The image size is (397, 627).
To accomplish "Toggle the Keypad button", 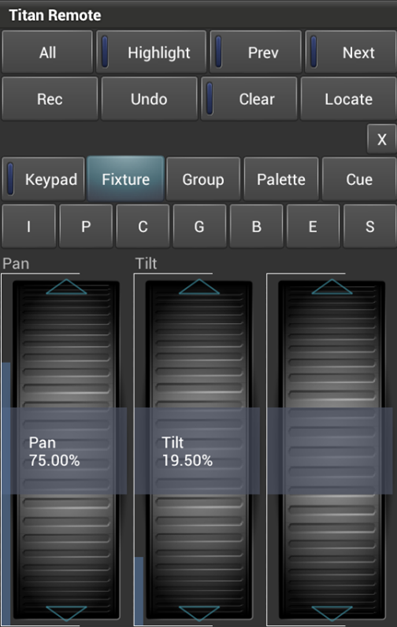I will (x=43, y=179).
